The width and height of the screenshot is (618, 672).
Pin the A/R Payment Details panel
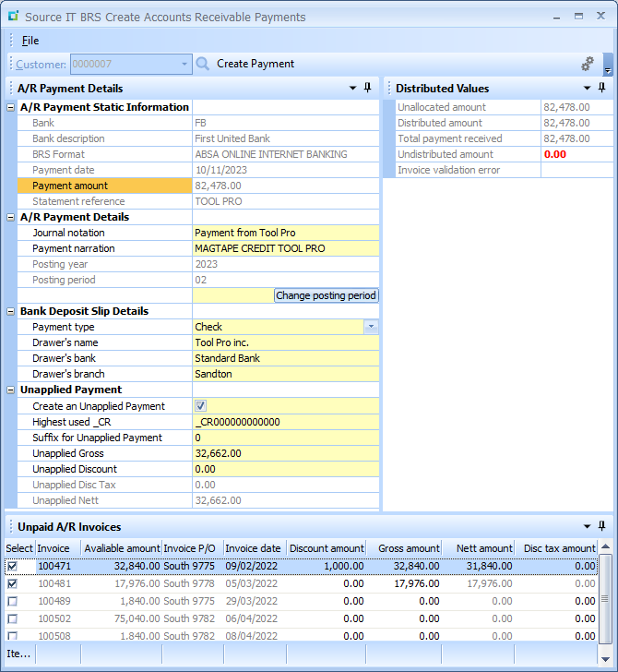tap(367, 88)
